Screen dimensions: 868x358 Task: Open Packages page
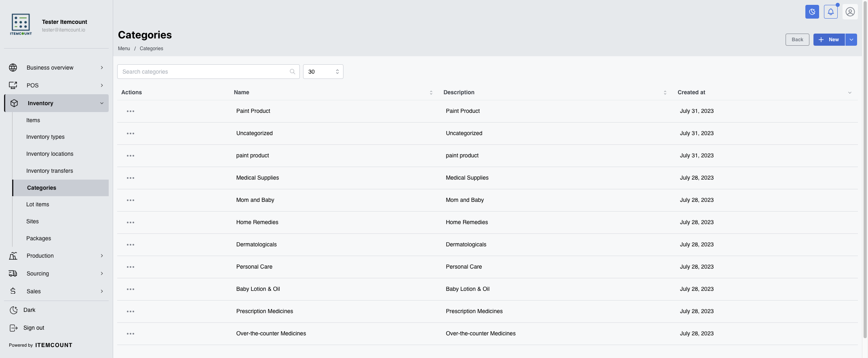[x=38, y=238]
